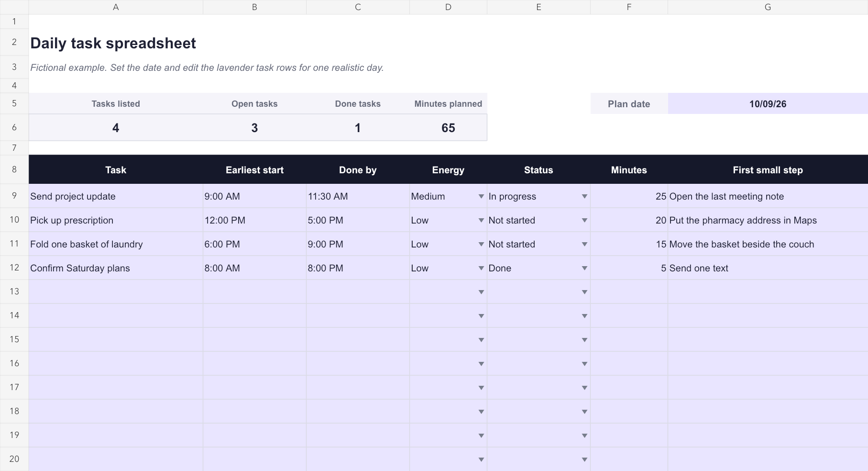This screenshot has width=868, height=471.
Task: Click the 'Pick up prescription' task cell
Action: 116,220
